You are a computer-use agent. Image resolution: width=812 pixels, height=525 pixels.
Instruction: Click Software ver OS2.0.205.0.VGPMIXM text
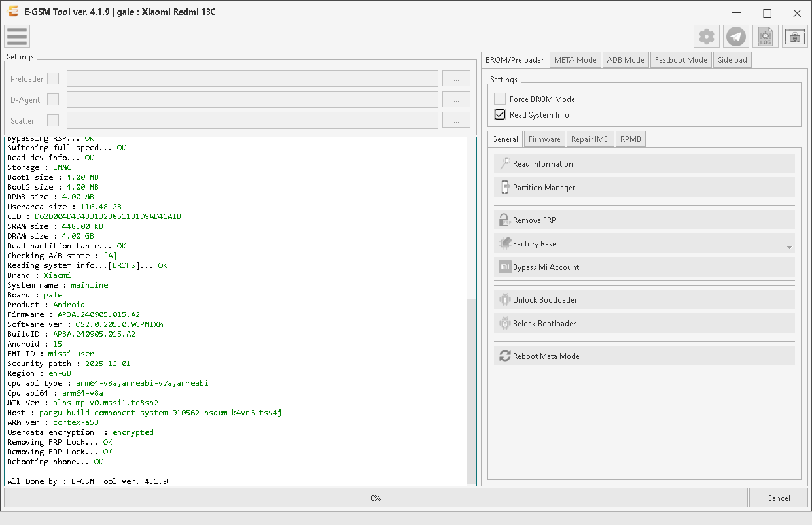(85, 324)
